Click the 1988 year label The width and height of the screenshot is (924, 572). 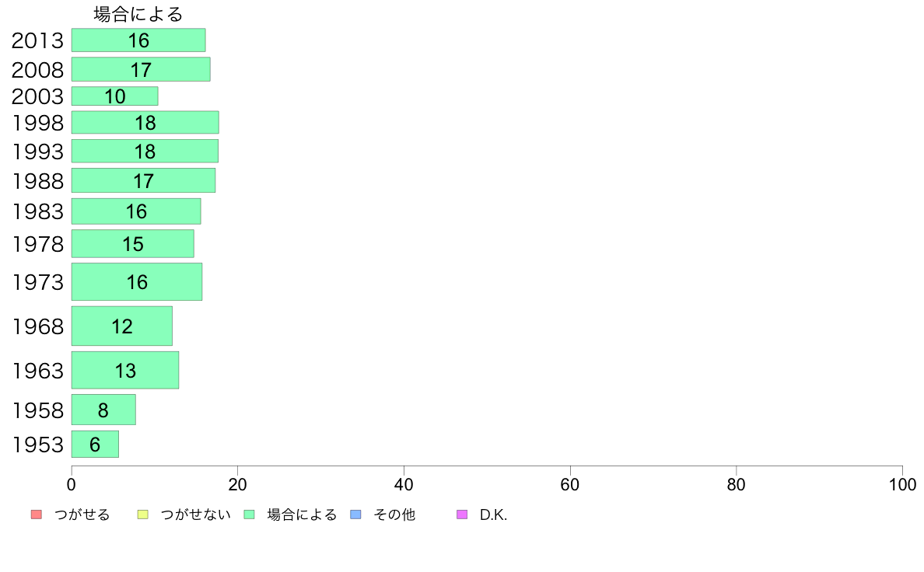click(37, 181)
